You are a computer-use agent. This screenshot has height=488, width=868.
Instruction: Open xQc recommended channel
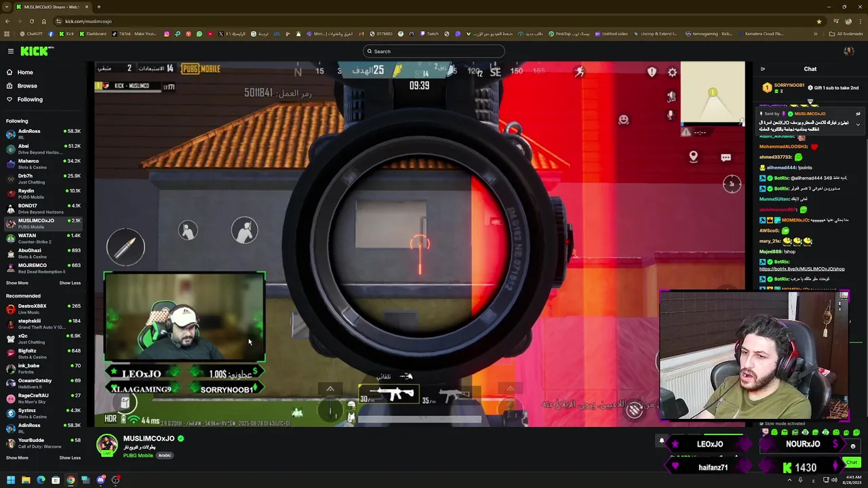coord(43,339)
